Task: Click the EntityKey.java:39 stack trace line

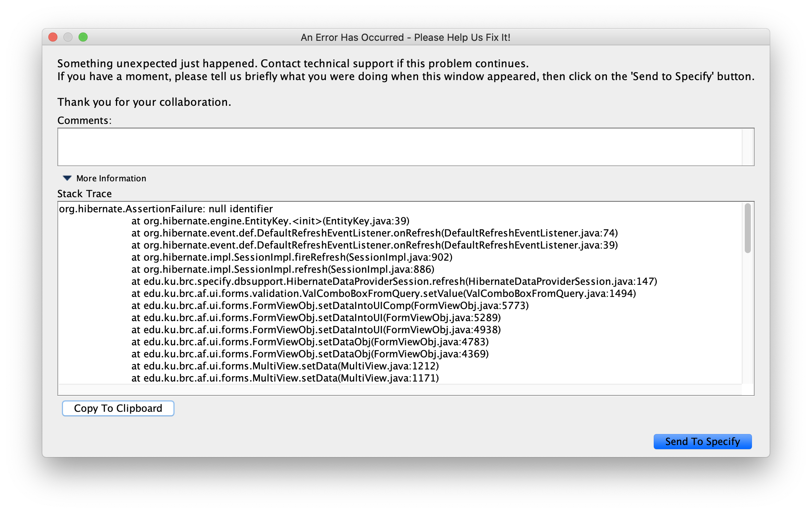Action: (270, 221)
